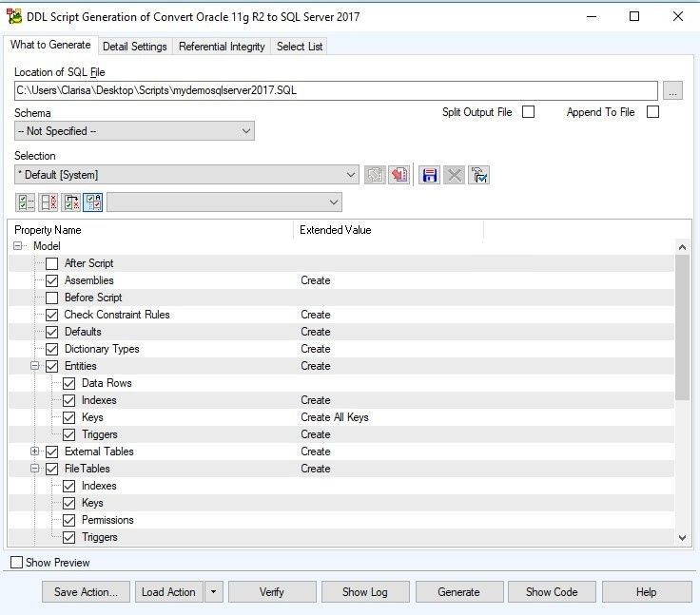The image size is (700, 615).
Task: Click the Load Action button
Action: coord(168,592)
